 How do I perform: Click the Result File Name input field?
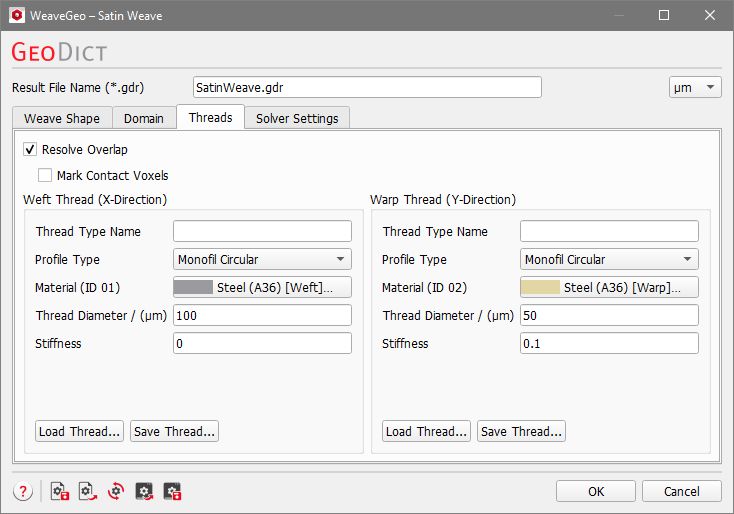[367, 88]
